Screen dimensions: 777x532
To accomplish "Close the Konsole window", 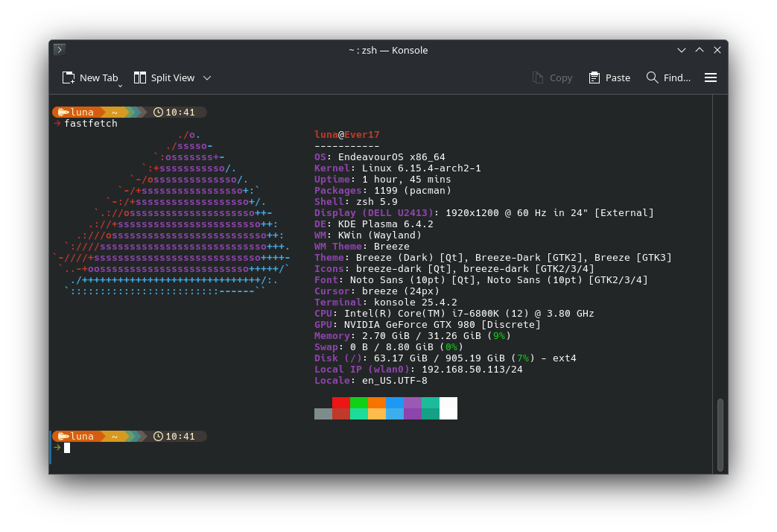I will tap(717, 50).
